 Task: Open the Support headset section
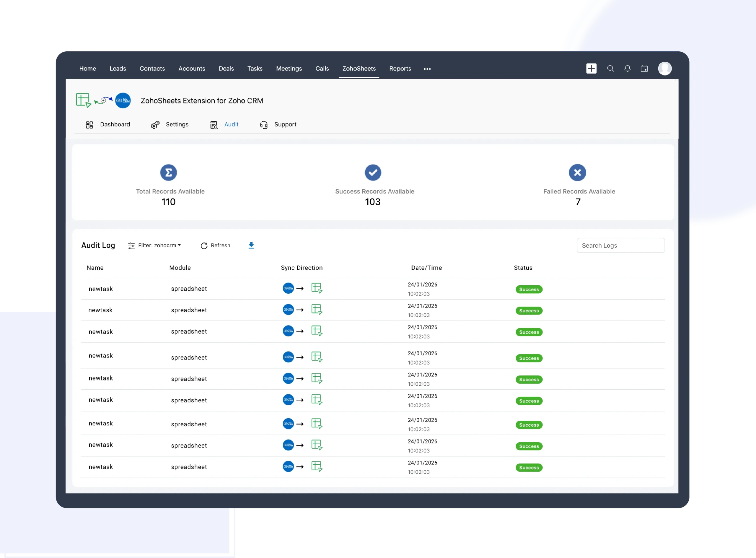tap(285, 124)
